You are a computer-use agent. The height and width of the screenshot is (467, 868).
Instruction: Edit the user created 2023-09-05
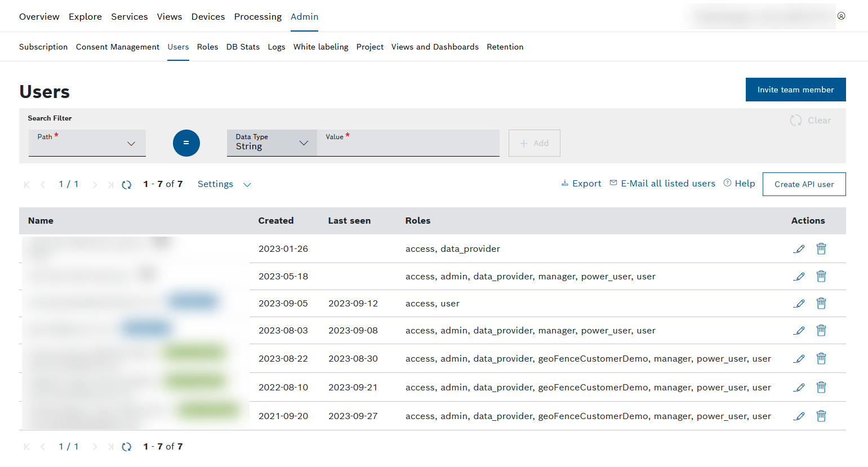799,304
